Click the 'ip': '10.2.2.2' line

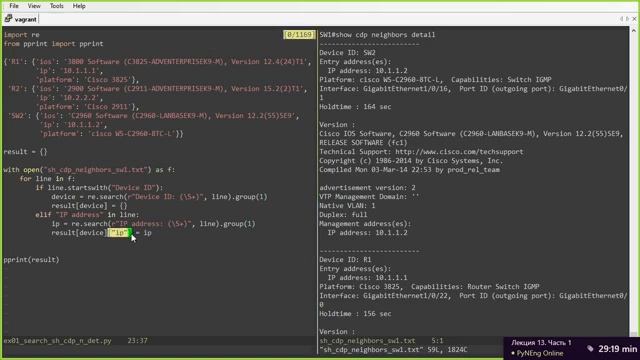pos(69,98)
